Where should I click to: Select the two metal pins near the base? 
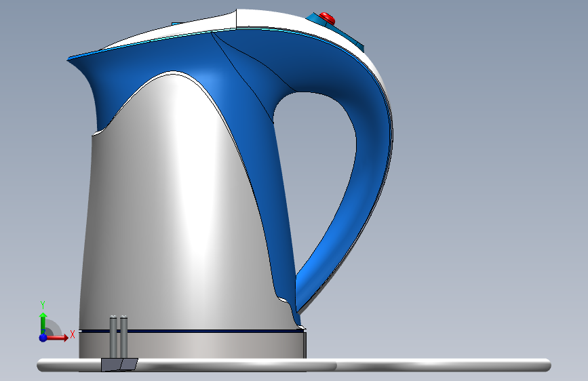click(119, 337)
